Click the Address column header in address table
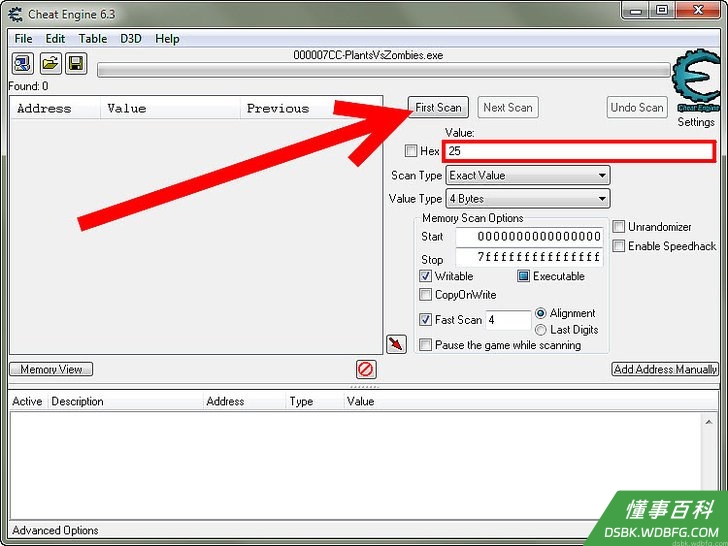The height and width of the screenshot is (546, 728). pyautogui.click(x=244, y=401)
